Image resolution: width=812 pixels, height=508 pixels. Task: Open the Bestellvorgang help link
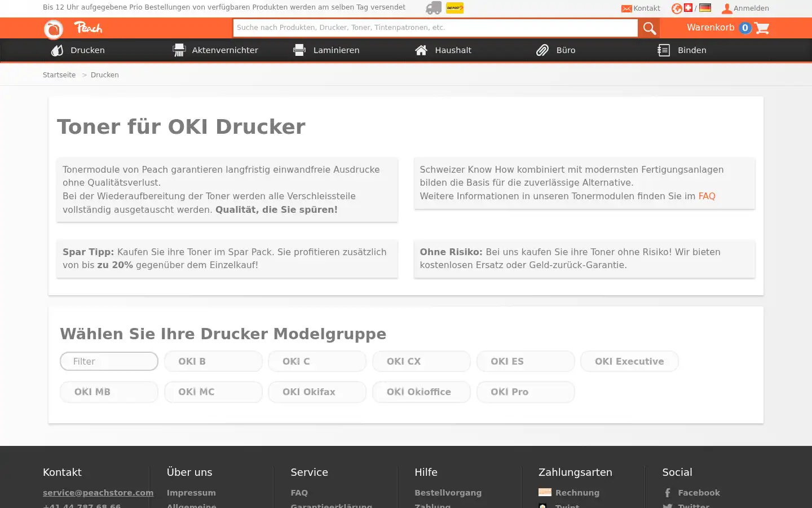(x=448, y=493)
